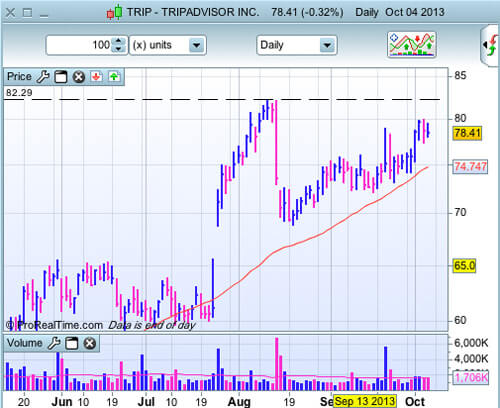Click the Oct 04 2013 date in header
The height and width of the screenshot is (408, 500).
pyautogui.click(x=415, y=12)
